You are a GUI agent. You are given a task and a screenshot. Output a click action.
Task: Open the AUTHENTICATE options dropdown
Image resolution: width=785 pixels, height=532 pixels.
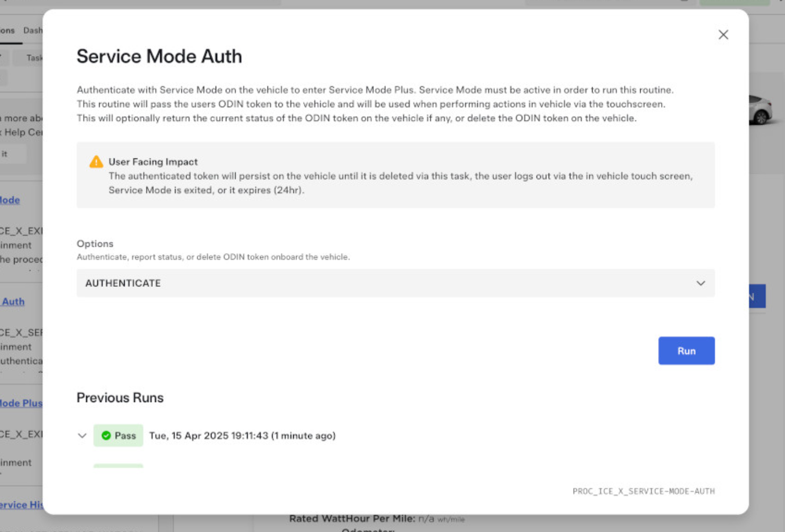click(395, 283)
